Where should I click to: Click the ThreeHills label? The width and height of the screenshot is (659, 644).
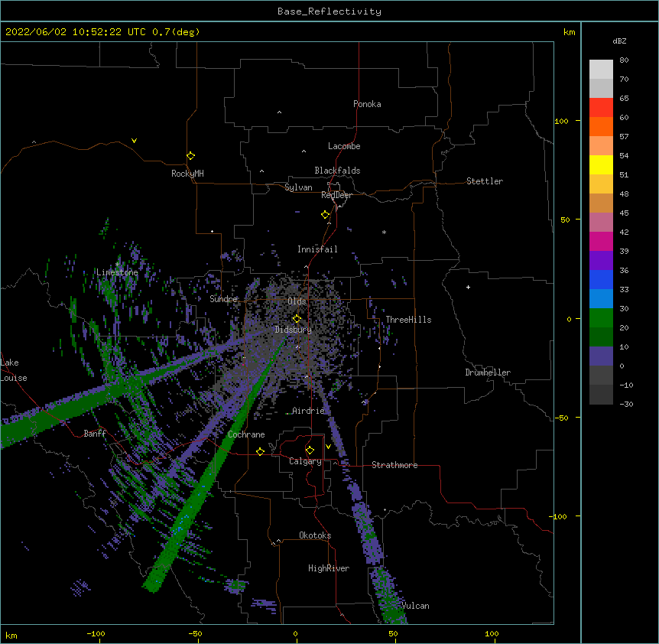(x=408, y=320)
